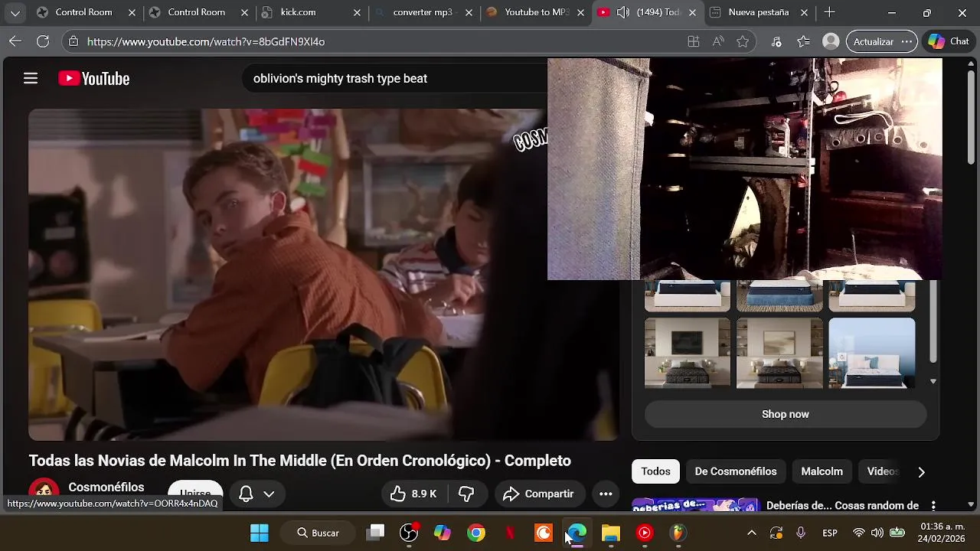Close the Nueva pestaña tab
The image size is (980, 551).
[805, 13]
